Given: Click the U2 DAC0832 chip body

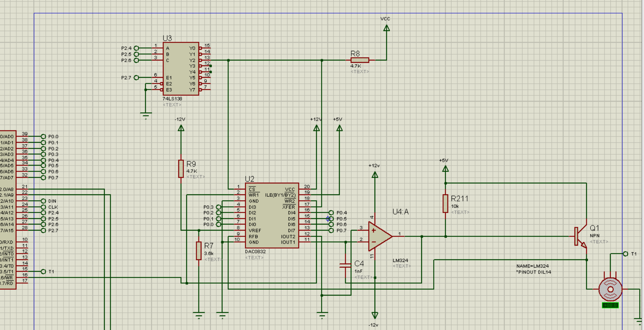Looking at the screenshot, I should click(272, 216).
